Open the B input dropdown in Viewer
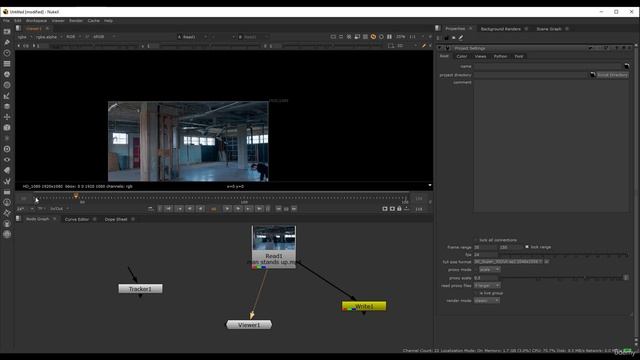The width and height of the screenshot is (640, 360). [x=252, y=37]
